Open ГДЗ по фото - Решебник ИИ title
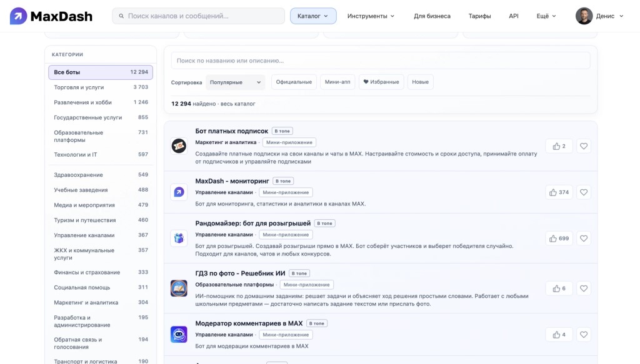Image resolution: width=640 pixels, height=364 pixels. [x=240, y=273]
